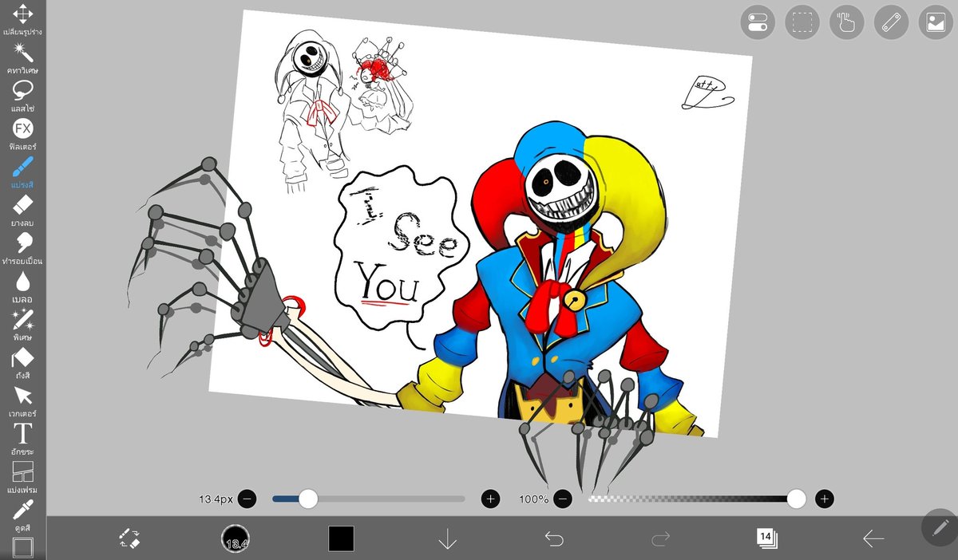The image size is (958, 560).
Task: Select the Paint Bucket tool (ถังสี)
Action: (22, 364)
